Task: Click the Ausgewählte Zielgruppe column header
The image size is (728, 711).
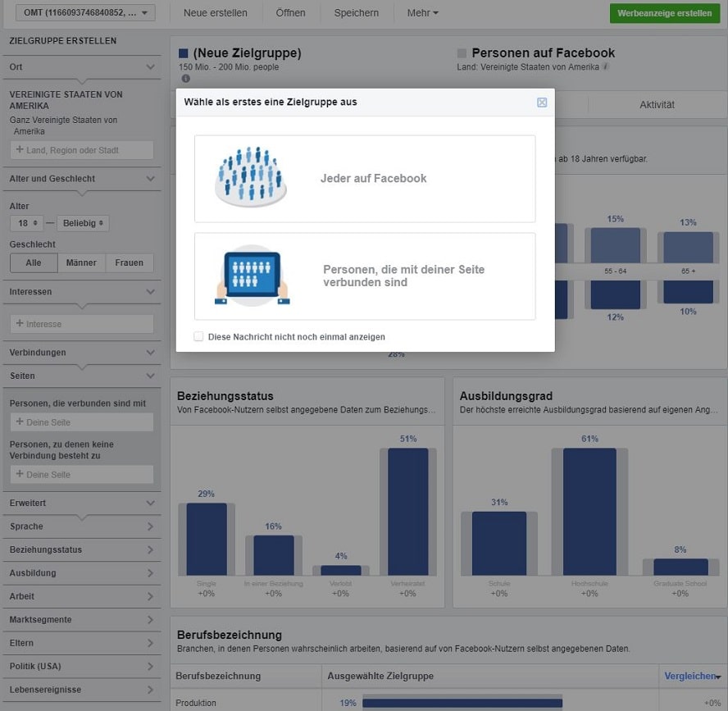Action: click(380, 677)
